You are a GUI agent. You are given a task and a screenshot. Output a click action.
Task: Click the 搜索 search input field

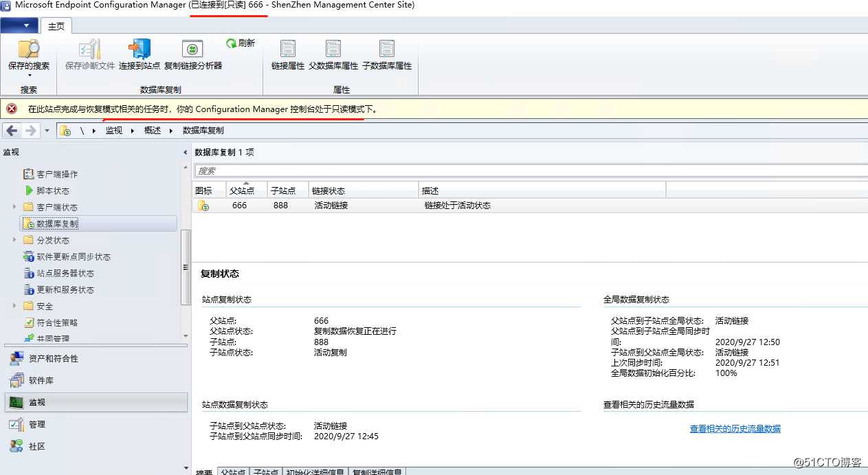531,170
